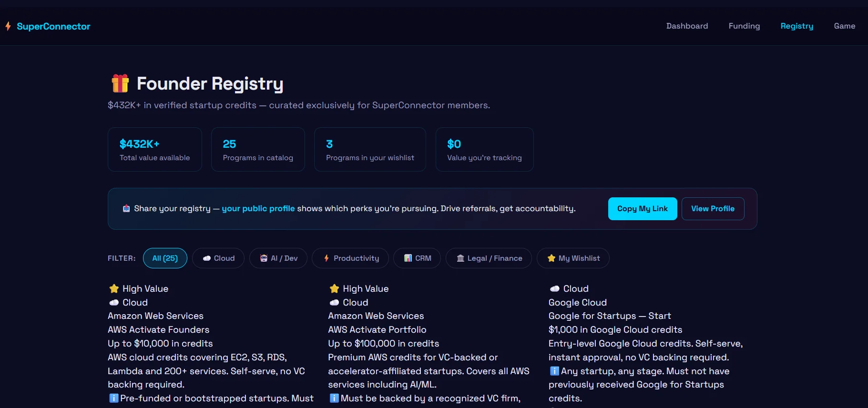Open the SuperConnector home link
This screenshot has height=408, width=868.
coord(48,26)
